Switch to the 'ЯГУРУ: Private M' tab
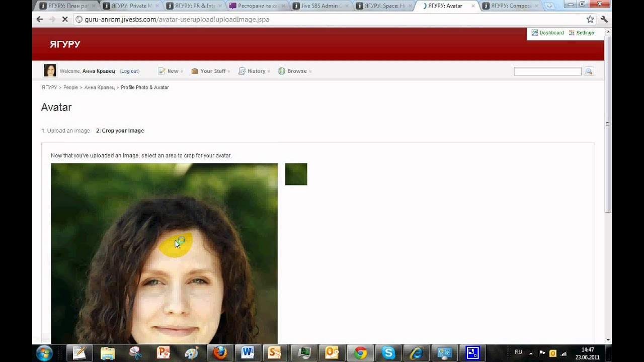 pos(130,6)
